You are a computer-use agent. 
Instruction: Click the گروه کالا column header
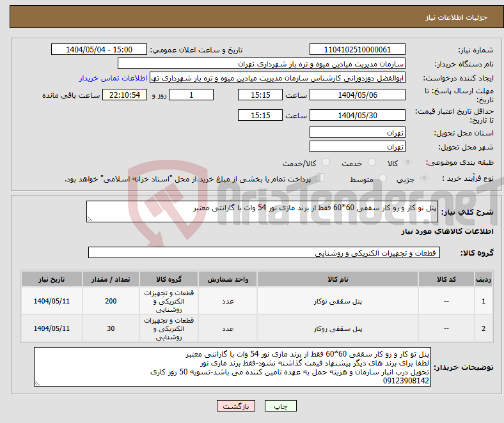169,279
